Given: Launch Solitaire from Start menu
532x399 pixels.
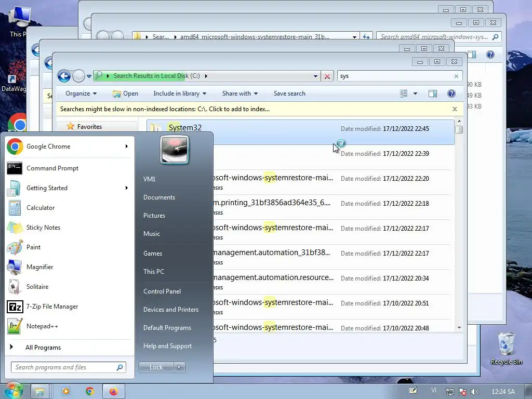Looking at the screenshot, I should [69, 287].
